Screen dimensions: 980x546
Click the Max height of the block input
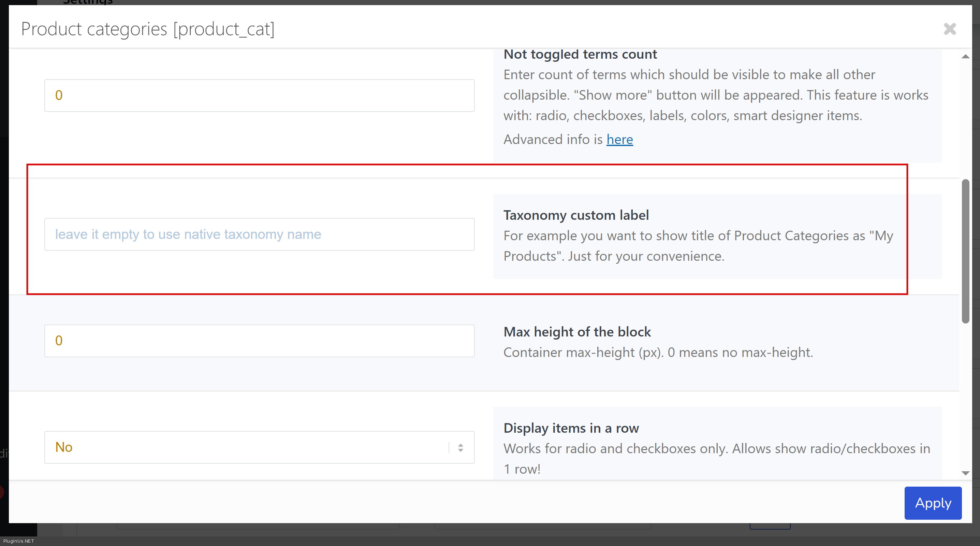pyautogui.click(x=259, y=341)
